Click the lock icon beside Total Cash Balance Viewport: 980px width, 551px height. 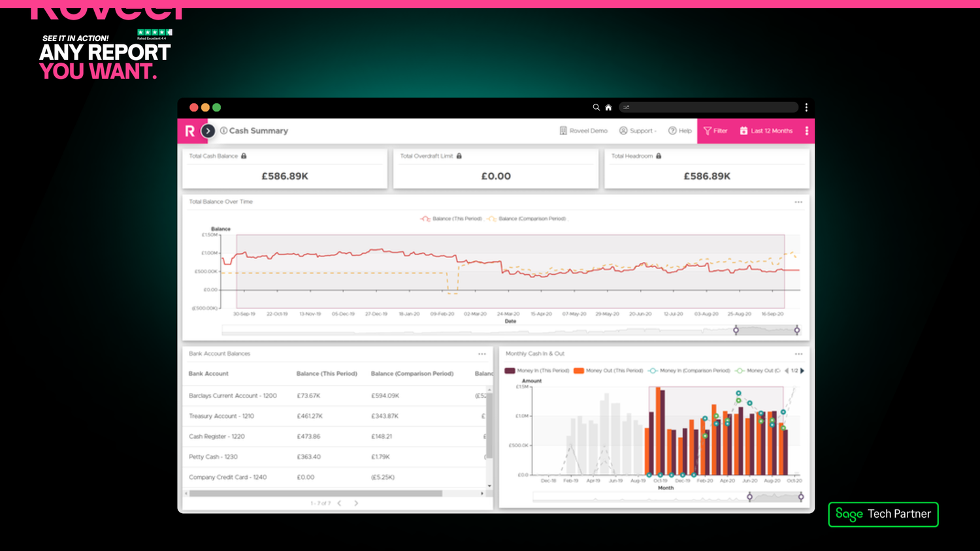[x=244, y=156]
